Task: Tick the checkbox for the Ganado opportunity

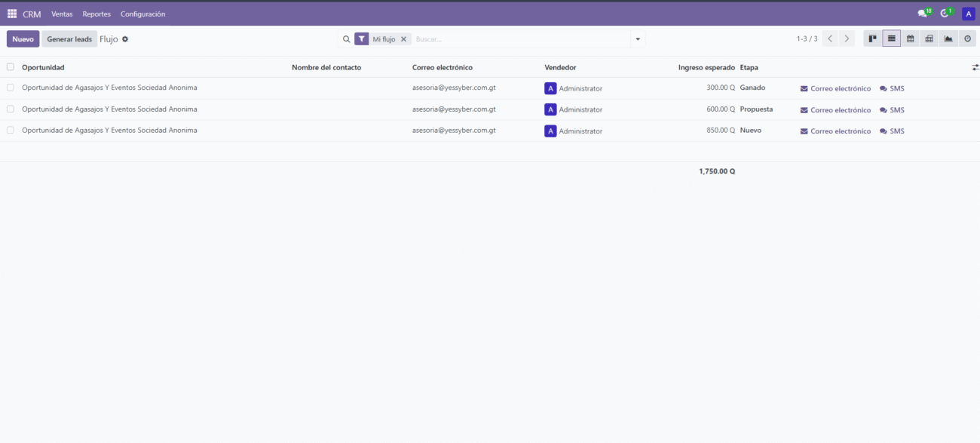Action: coord(11,88)
